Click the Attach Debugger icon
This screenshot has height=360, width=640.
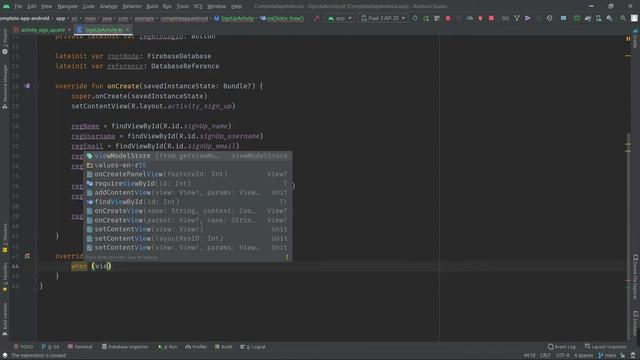[480, 18]
